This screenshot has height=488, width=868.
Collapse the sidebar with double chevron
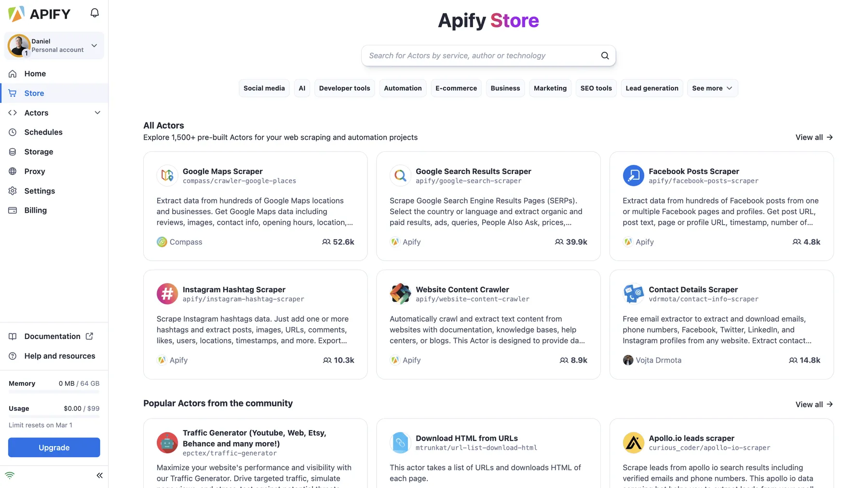click(x=99, y=475)
